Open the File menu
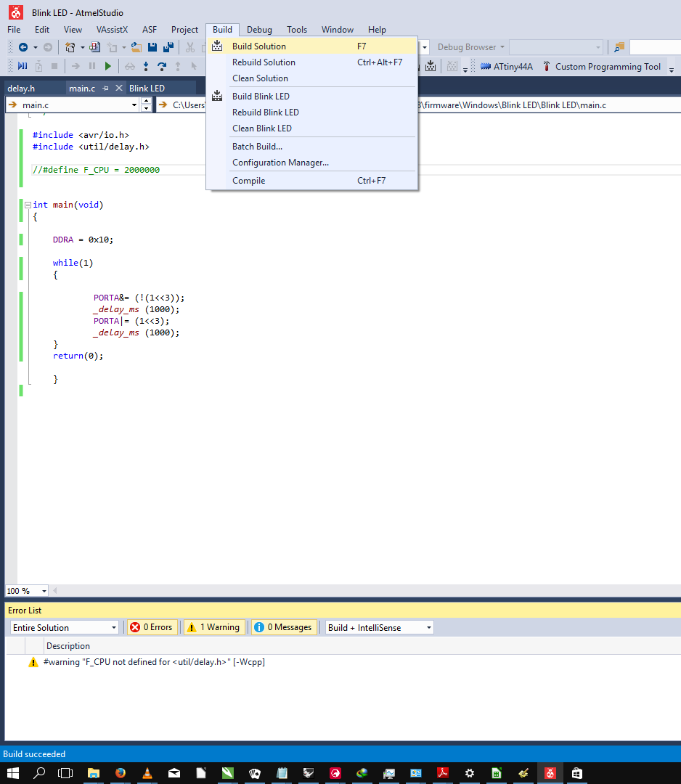 14,30
